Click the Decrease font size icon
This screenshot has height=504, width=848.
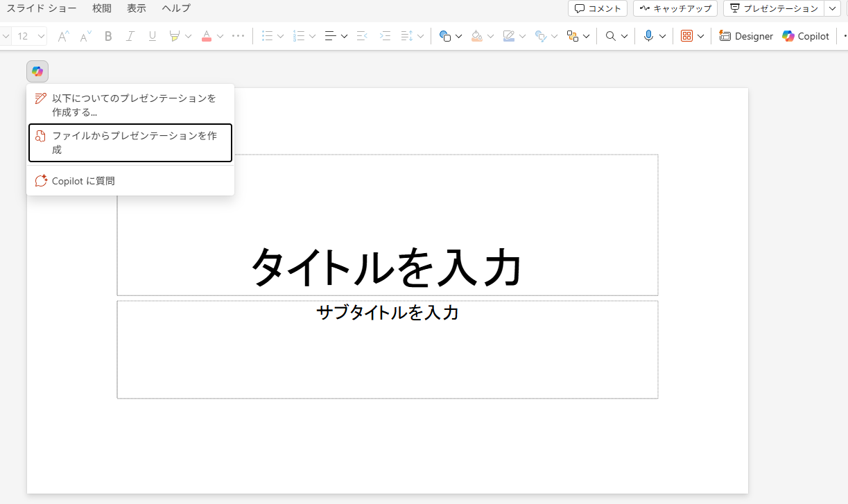[x=85, y=36]
